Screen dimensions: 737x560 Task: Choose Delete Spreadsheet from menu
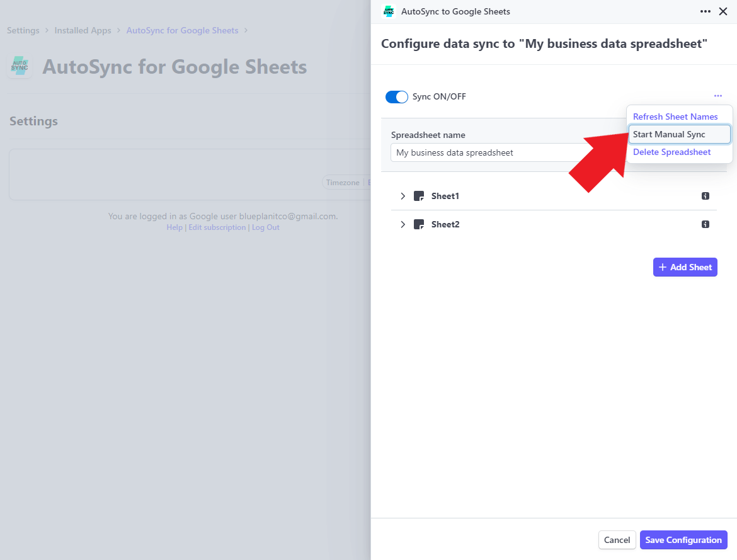tap(671, 152)
